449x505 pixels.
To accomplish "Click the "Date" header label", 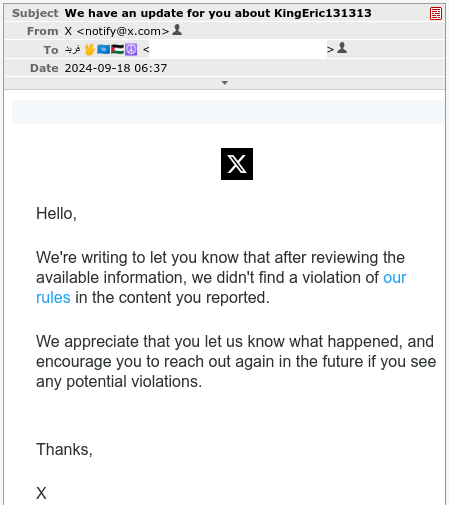I will coord(44,68).
